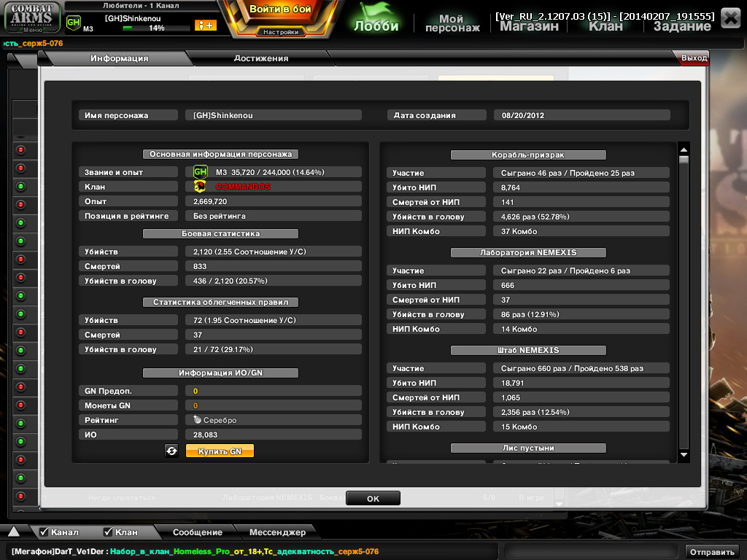
Task: Toggle the Канал chat checkbox
Action: [x=44, y=532]
